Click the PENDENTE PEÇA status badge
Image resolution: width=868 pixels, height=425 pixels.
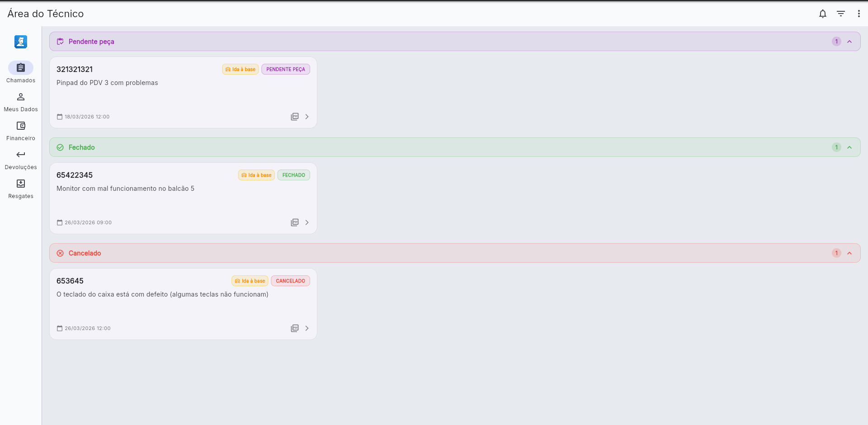click(286, 69)
